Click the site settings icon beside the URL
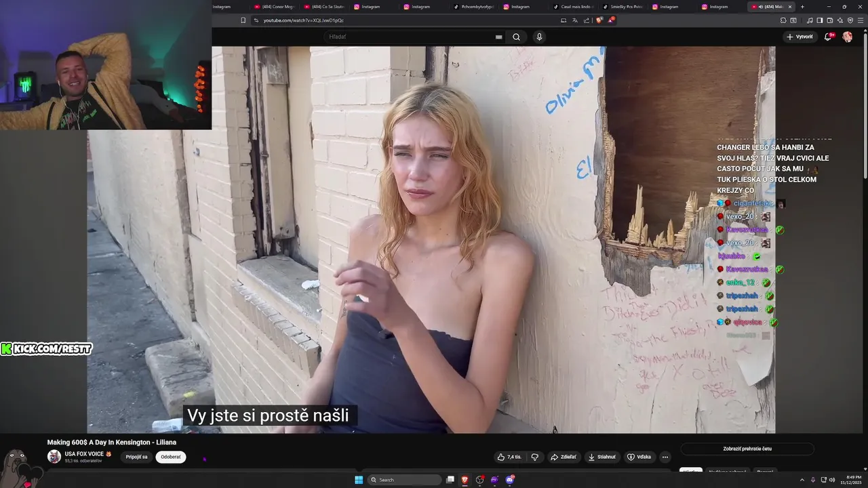Viewport: 868px width, 488px height. (256, 20)
